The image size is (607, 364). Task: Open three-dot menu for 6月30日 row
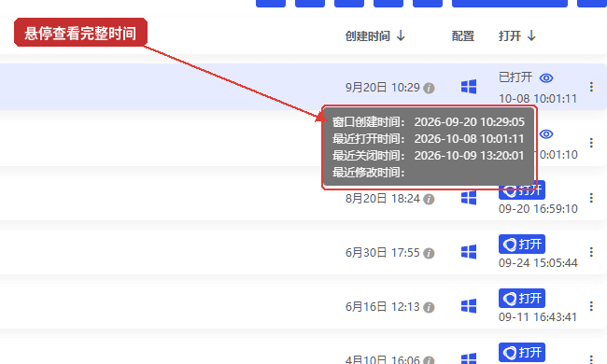(591, 252)
